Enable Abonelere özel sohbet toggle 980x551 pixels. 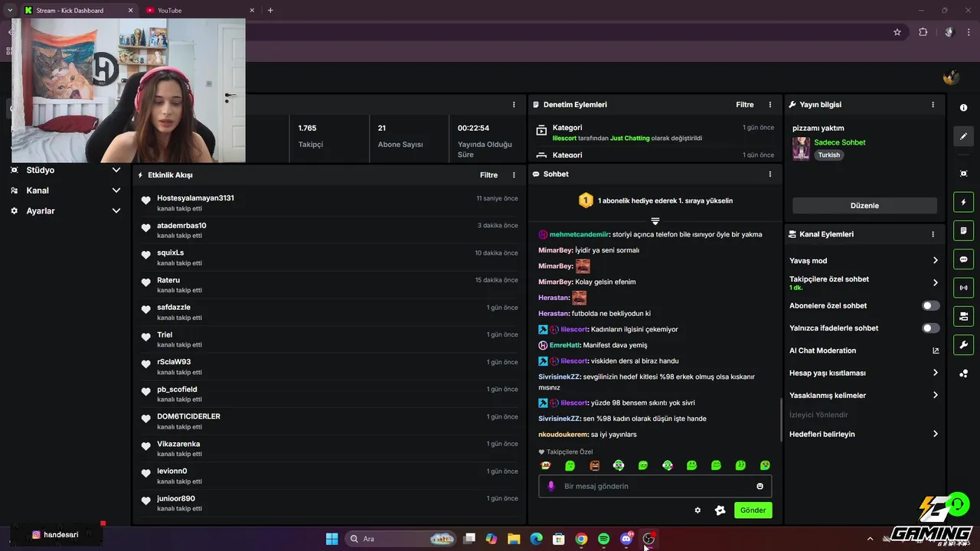(x=930, y=305)
